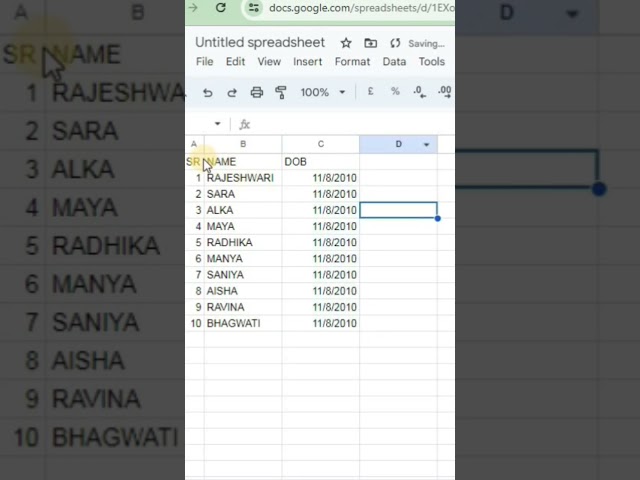Image resolution: width=640 pixels, height=480 pixels.
Task: Select column D header
Action: pos(398,144)
